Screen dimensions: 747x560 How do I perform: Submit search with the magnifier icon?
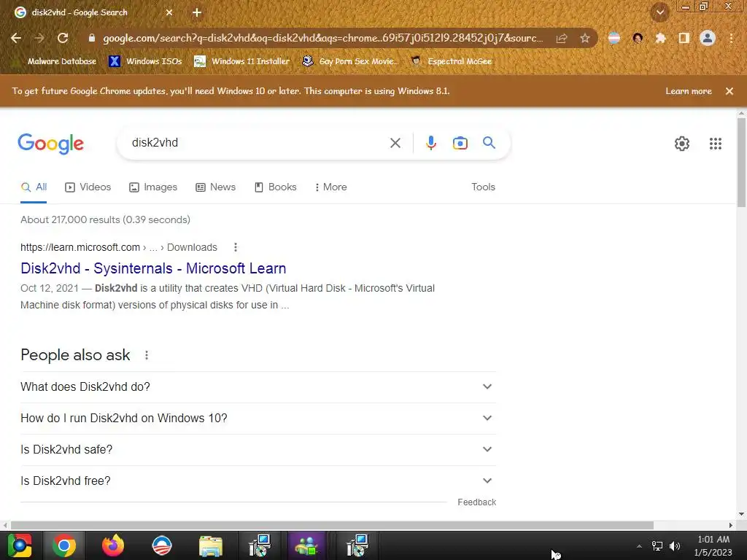(x=489, y=142)
